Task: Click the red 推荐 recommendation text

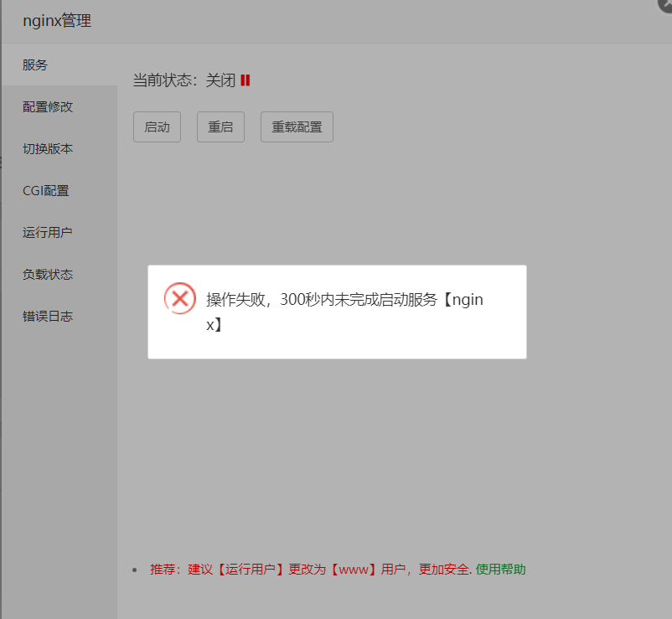Action: coord(311,570)
